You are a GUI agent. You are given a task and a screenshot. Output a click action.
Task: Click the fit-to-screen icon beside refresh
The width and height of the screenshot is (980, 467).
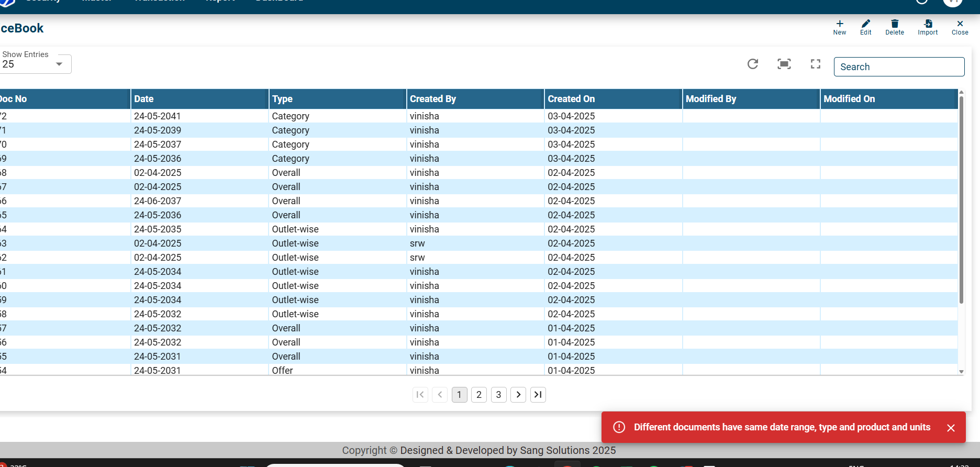click(784, 64)
